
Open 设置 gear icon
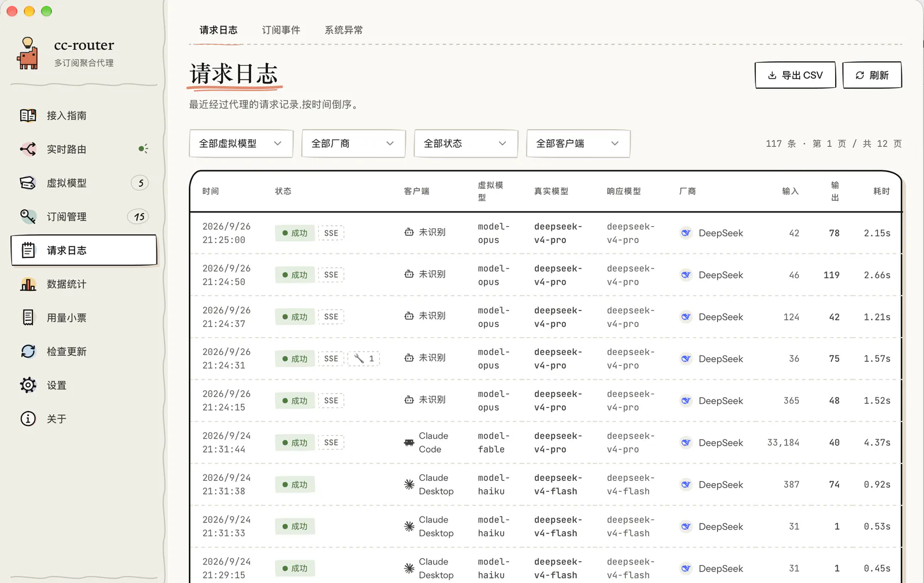(28, 385)
